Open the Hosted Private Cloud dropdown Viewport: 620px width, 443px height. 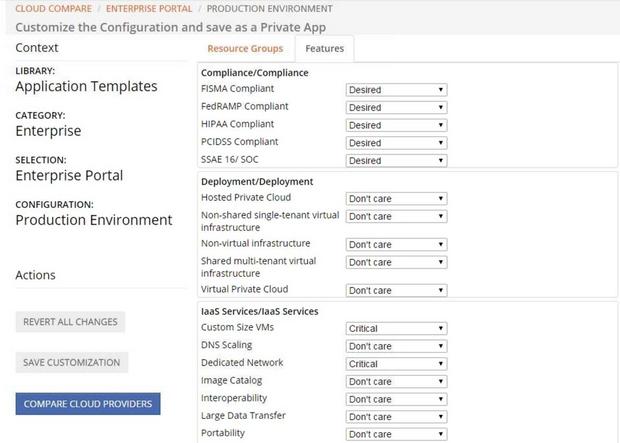(x=396, y=198)
